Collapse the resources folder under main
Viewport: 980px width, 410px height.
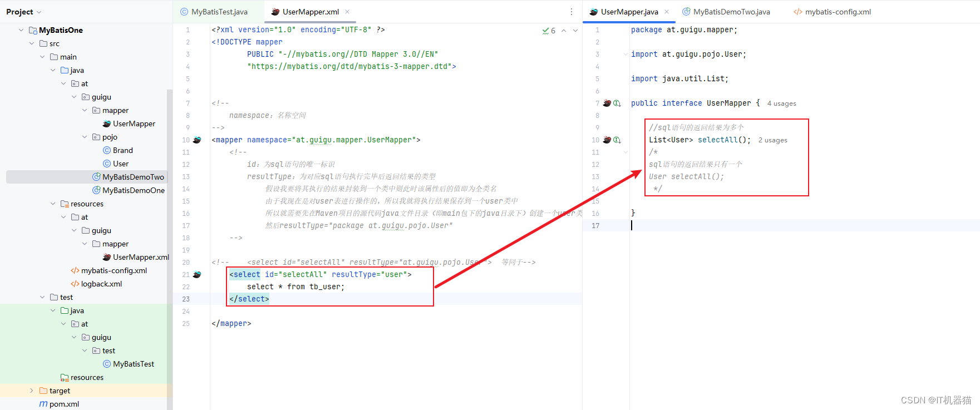53,204
